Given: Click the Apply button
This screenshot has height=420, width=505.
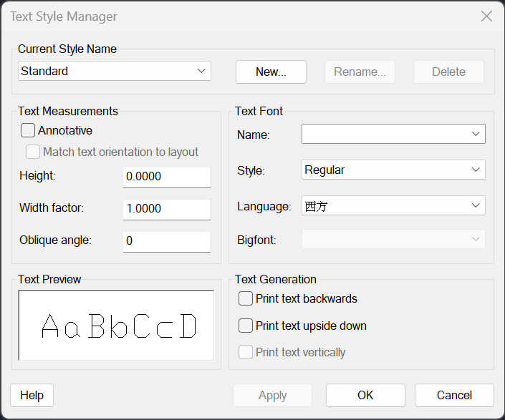Looking at the screenshot, I should point(272,395).
